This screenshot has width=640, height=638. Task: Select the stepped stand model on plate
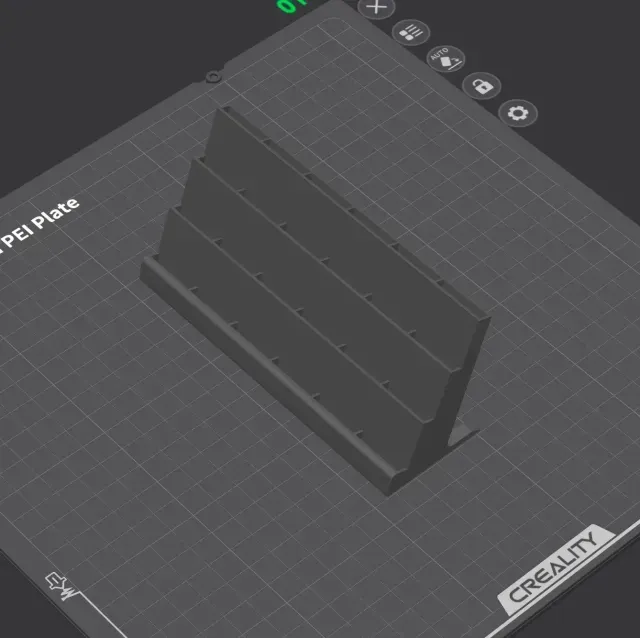click(316, 302)
